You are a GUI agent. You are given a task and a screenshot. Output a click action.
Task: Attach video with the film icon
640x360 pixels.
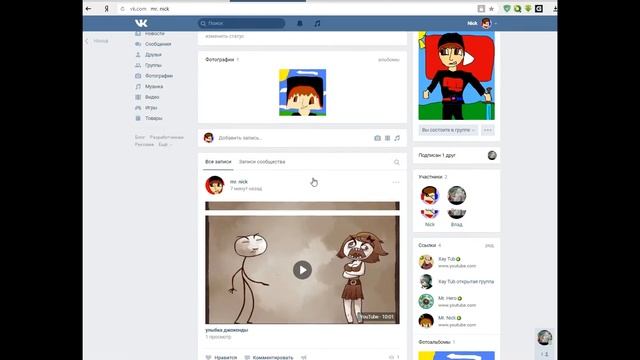(x=387, y=138)
